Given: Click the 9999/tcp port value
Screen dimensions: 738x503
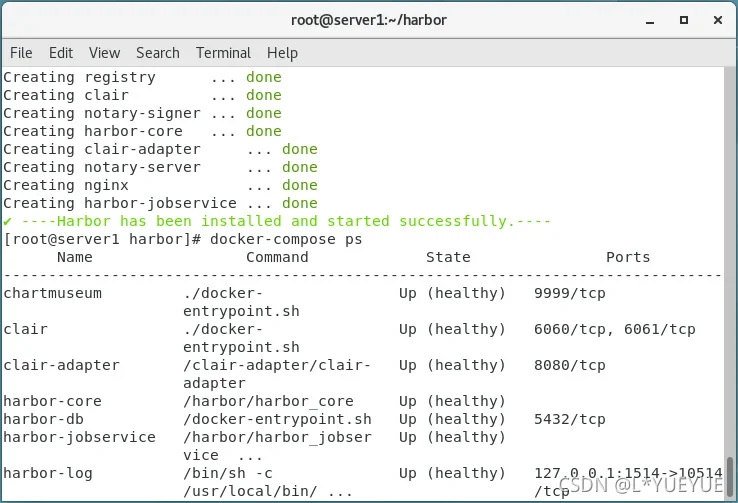Looking at the screenshot, I should [570, 293].
